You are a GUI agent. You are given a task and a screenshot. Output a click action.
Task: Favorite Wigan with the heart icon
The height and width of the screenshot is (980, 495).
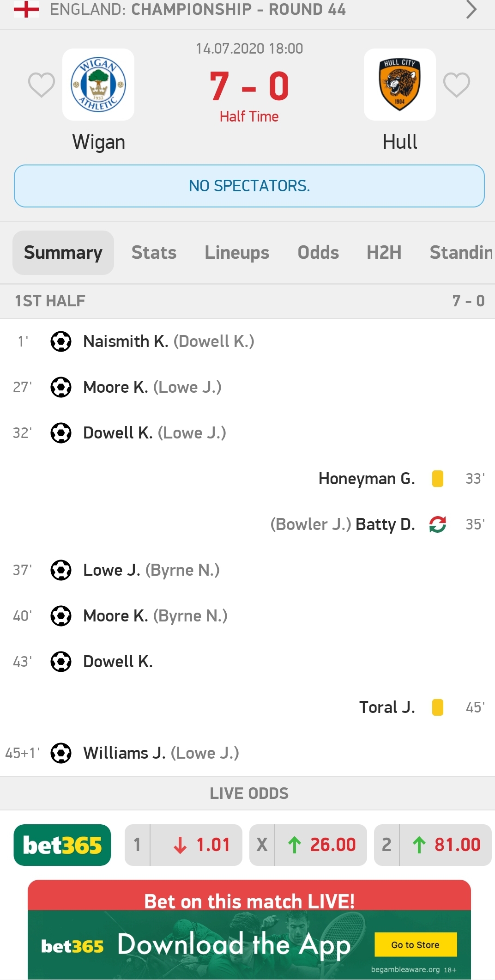[41, 85]
